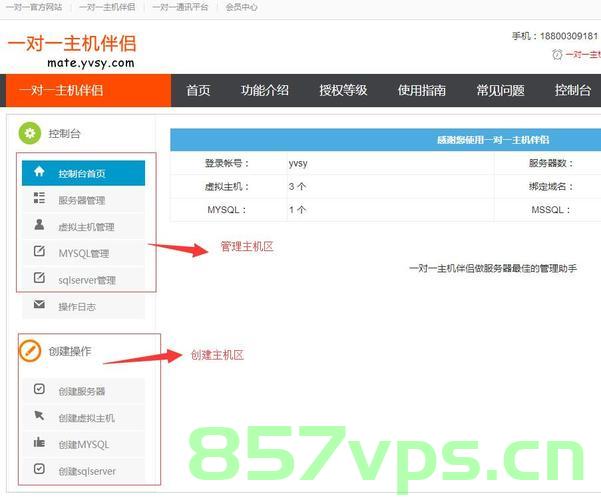Choose 创建虚拟主机 under 创建操作
Screen dimensions: 601x500
click(83, 418)
